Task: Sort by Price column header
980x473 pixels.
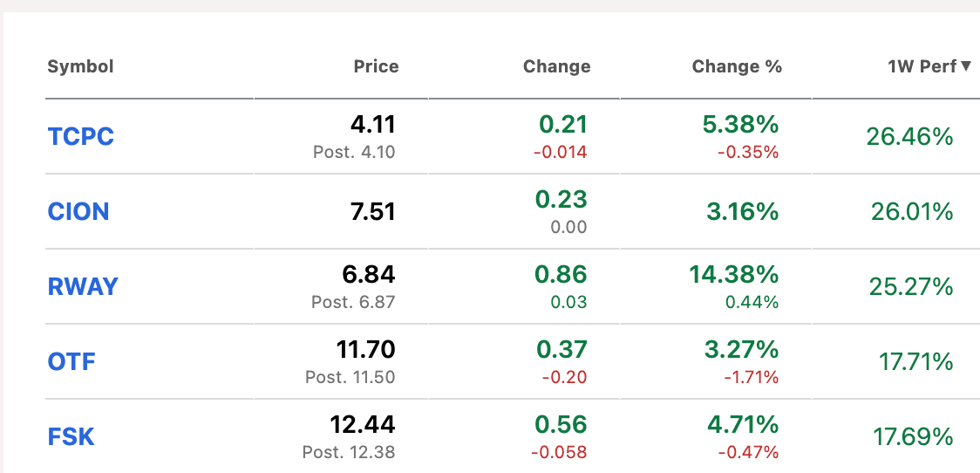Action: click(377, 66)
